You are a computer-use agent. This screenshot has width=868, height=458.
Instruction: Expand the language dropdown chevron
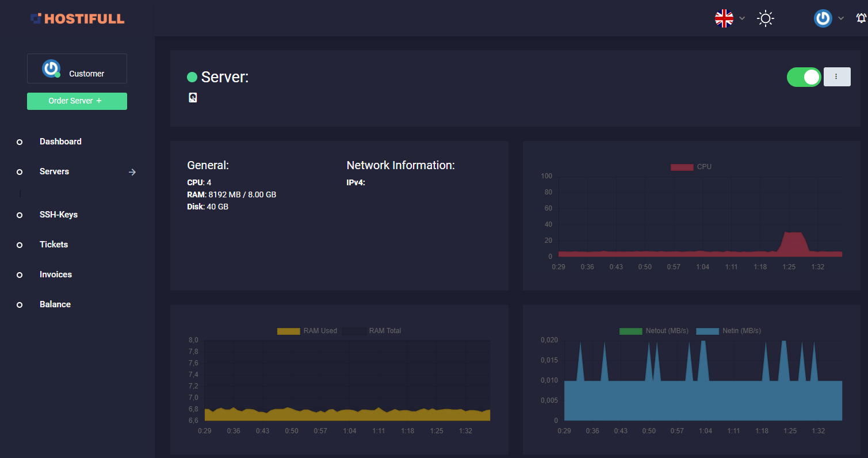[742, 18]
